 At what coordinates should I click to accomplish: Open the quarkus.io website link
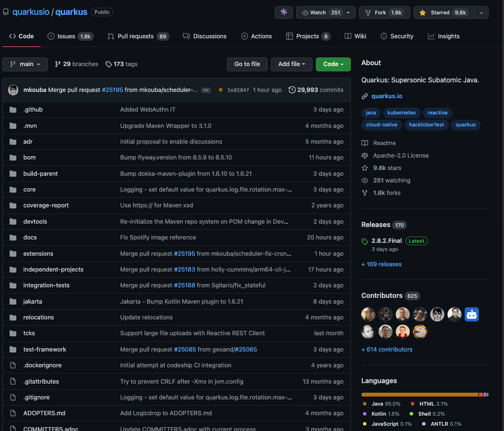tap(387, 96)
